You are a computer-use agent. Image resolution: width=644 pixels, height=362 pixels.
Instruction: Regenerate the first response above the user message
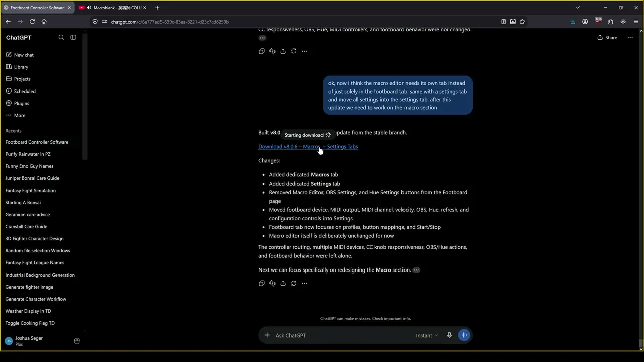coord(294,51)
